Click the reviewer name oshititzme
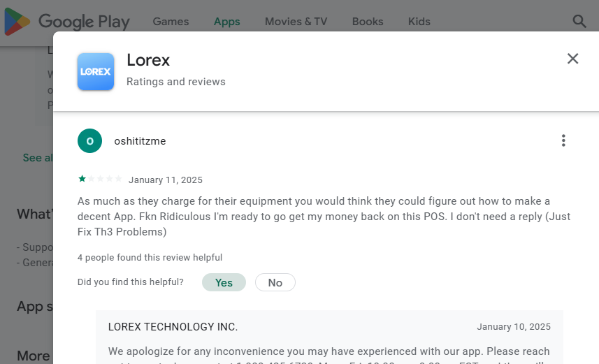 tap(140, 141)
